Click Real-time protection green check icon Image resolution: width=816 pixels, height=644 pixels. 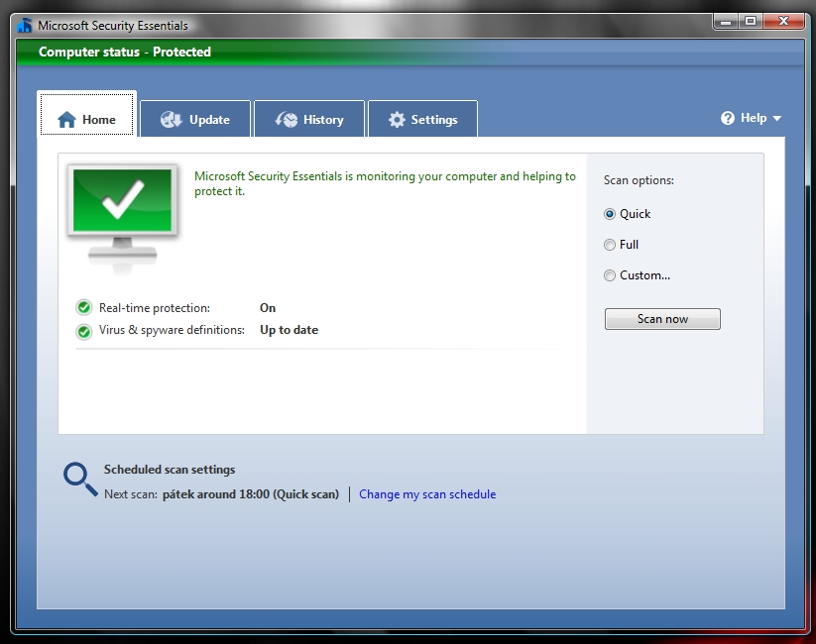[84, 308]
